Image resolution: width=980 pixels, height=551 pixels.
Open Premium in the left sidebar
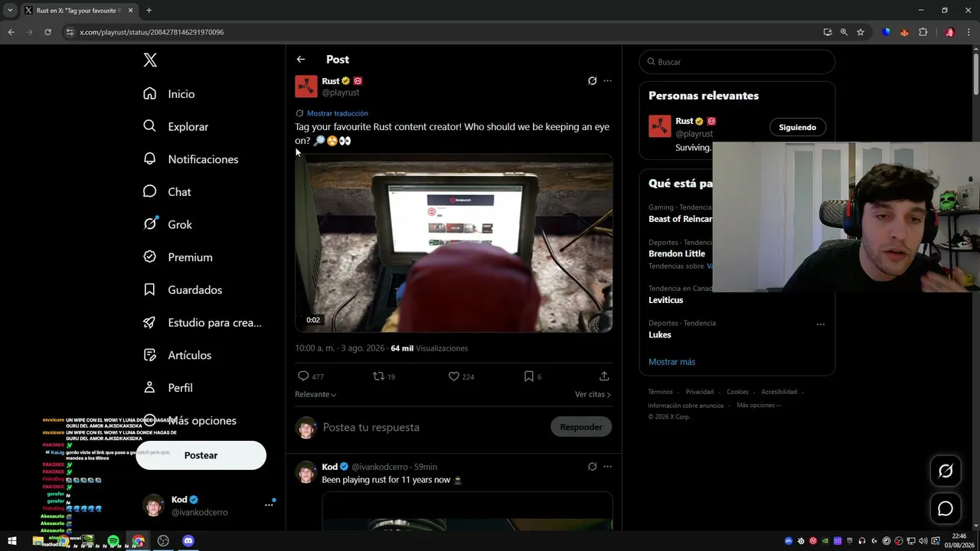tap(178, 257)
